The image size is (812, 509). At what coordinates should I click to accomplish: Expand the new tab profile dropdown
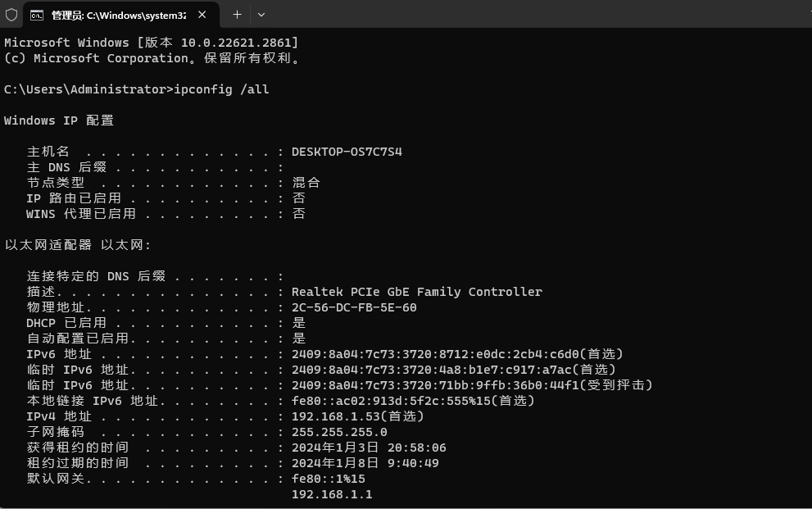[261, 15]
